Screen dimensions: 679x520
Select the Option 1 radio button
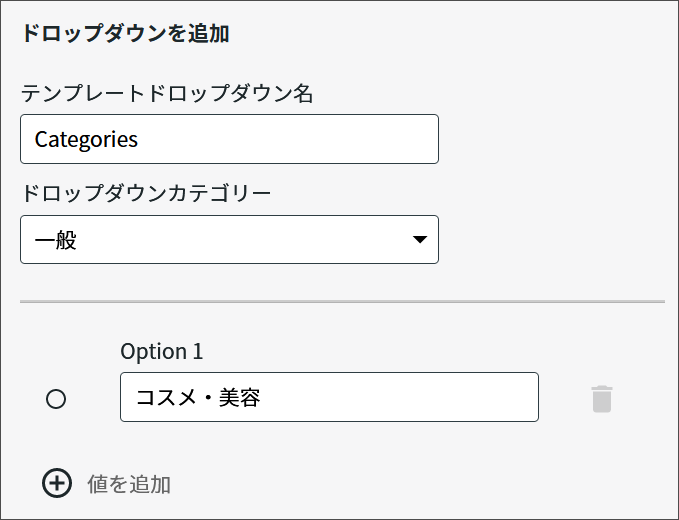point(56,399)
